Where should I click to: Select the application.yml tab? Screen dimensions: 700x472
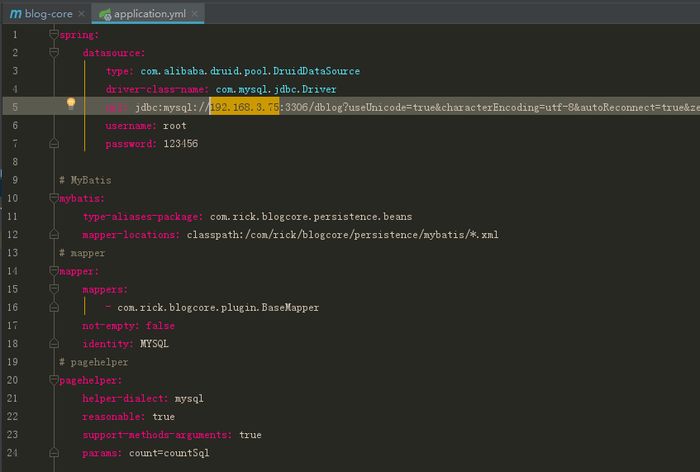149,15
